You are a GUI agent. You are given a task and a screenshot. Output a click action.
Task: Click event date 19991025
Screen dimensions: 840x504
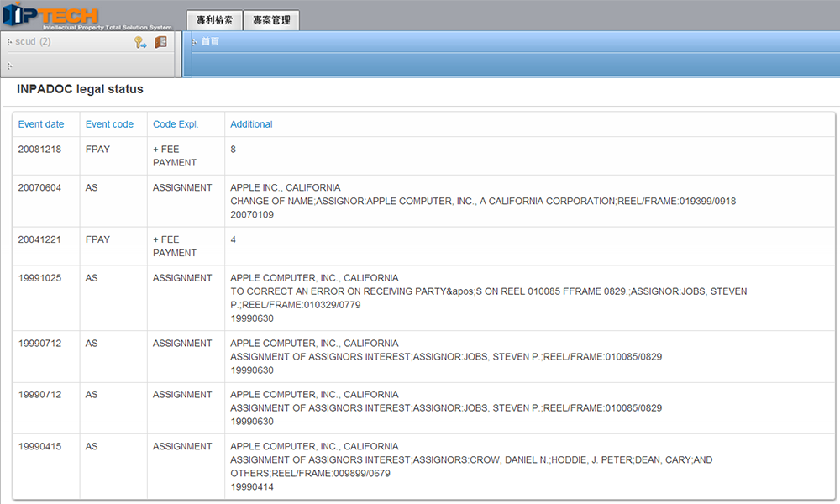pyautogui.click(x=39, y=278)
